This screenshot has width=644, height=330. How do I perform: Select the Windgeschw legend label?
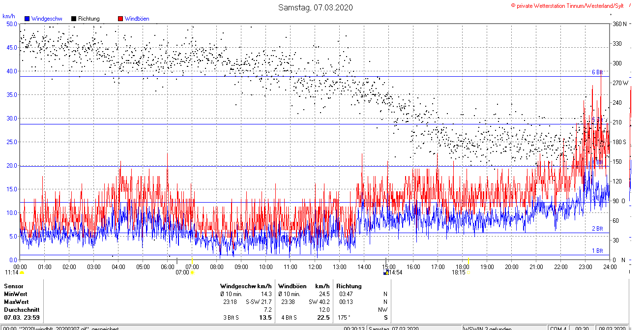47,19
